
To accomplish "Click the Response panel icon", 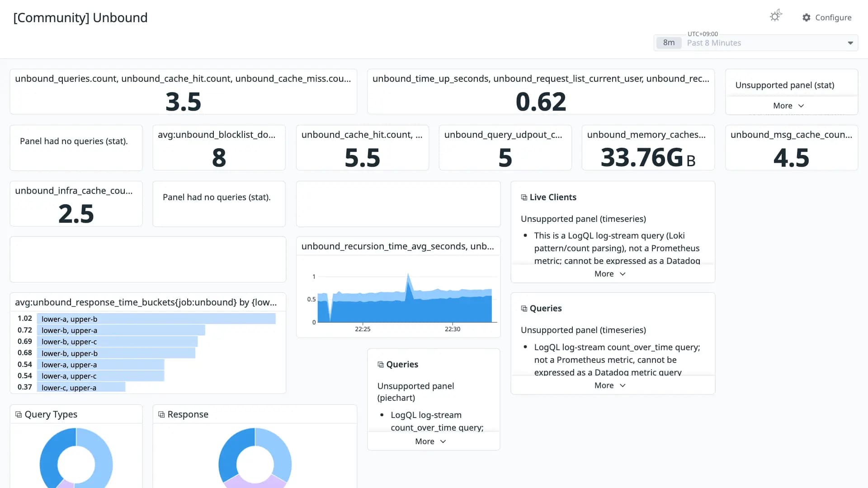I will tap(161, 414).
